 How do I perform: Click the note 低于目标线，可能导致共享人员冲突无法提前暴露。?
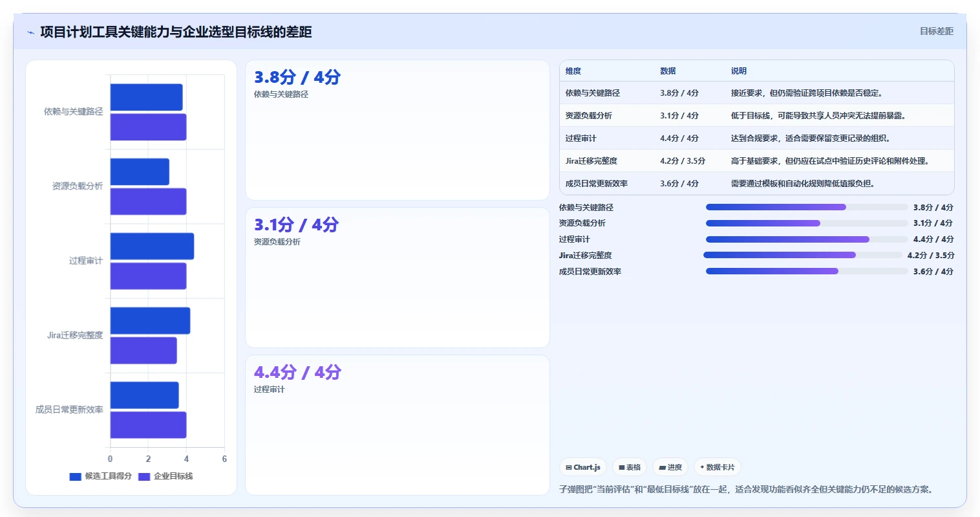pyautogui.click(x=818, y=116)
